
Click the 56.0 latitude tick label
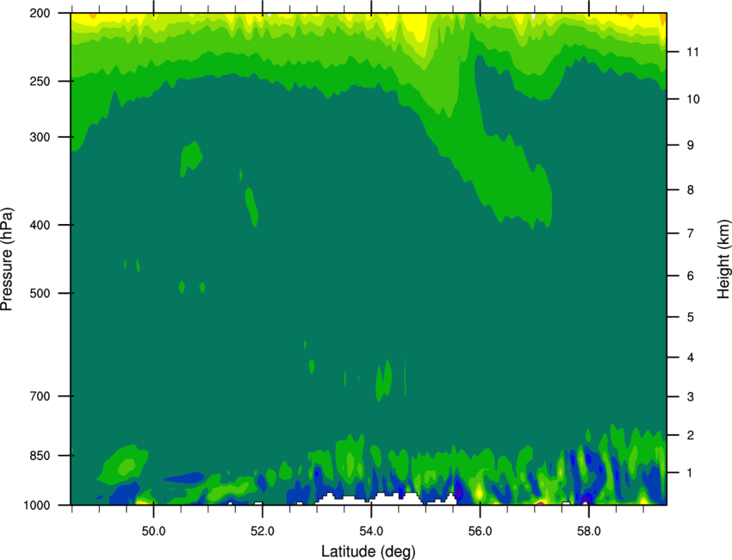tap(480, 532)
